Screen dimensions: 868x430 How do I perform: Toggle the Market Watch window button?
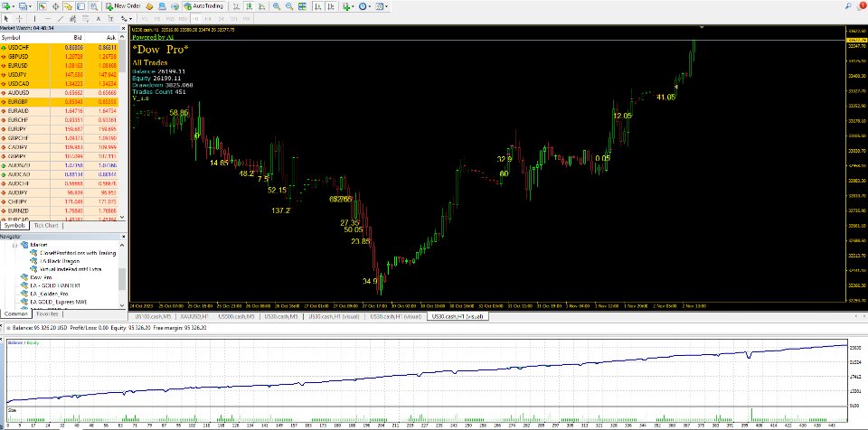point(42,6)
